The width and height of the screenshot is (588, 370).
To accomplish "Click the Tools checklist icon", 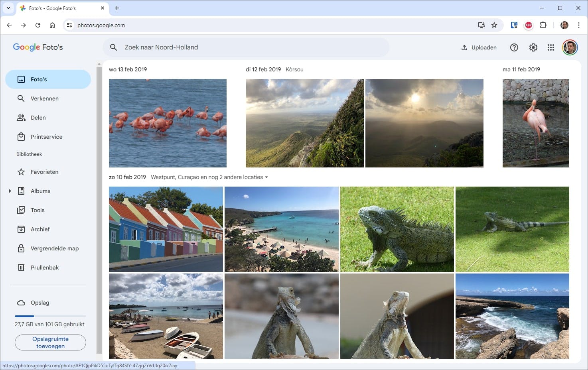I will pos(21,210).
